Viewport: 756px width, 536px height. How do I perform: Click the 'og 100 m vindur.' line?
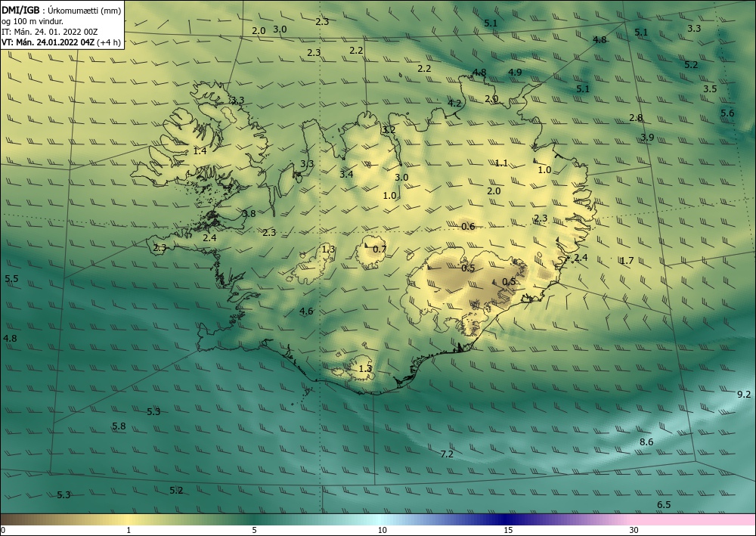[x=32, y=21]
